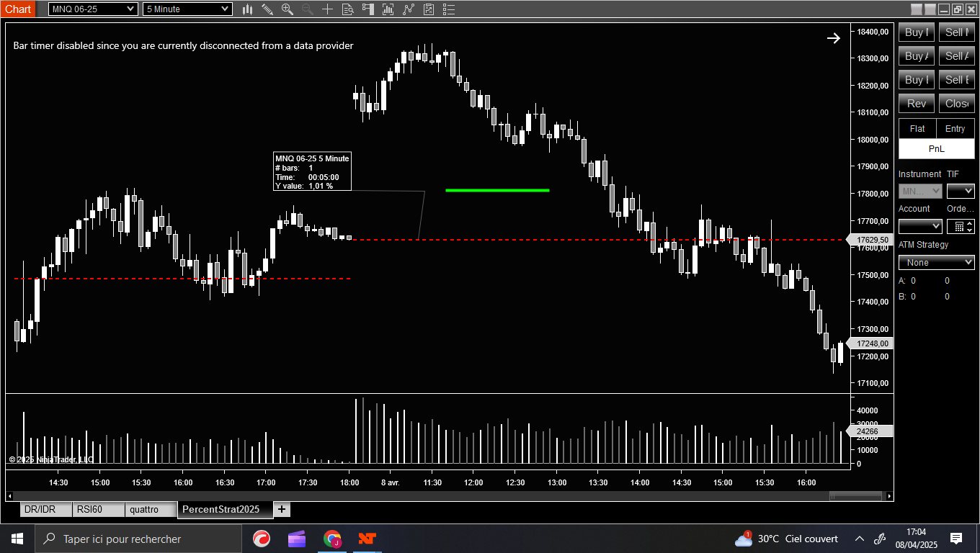Click the ATM Strategy label

coord(923,245)
